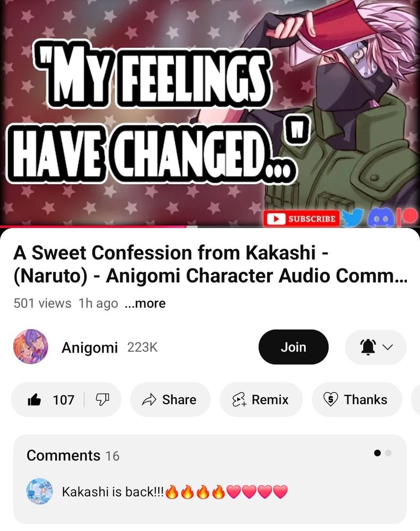Screen dimensions: 420x531
Task: Join the Anigomi channel membership
Action: [x=293, y=347]
